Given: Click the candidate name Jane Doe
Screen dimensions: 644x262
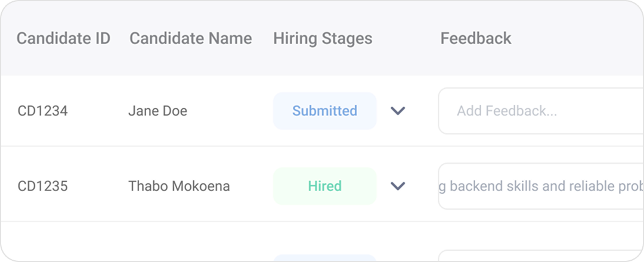Looking at the screenshot, I should 157,111.
